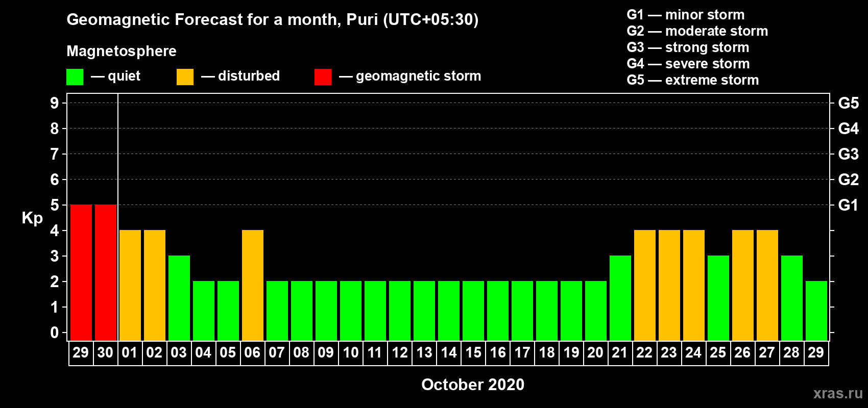
Task: Click the Kp axis value 5
Action: 55,205
